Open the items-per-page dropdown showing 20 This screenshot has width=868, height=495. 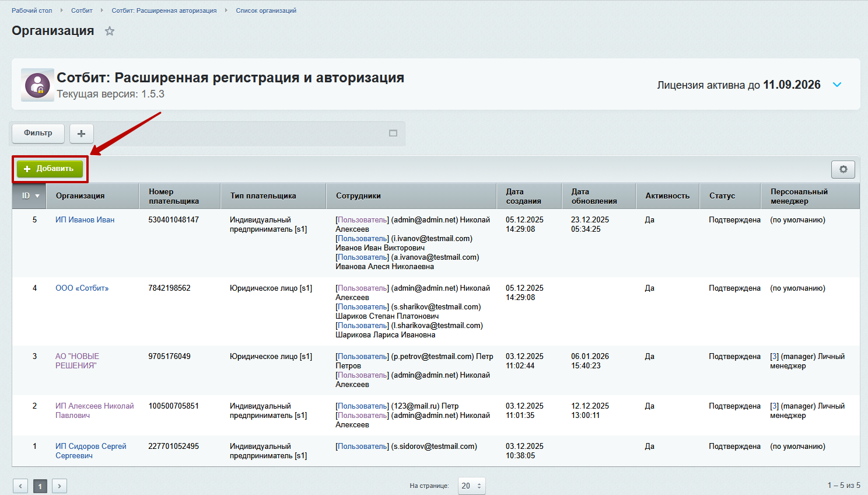tap(471, 485)
